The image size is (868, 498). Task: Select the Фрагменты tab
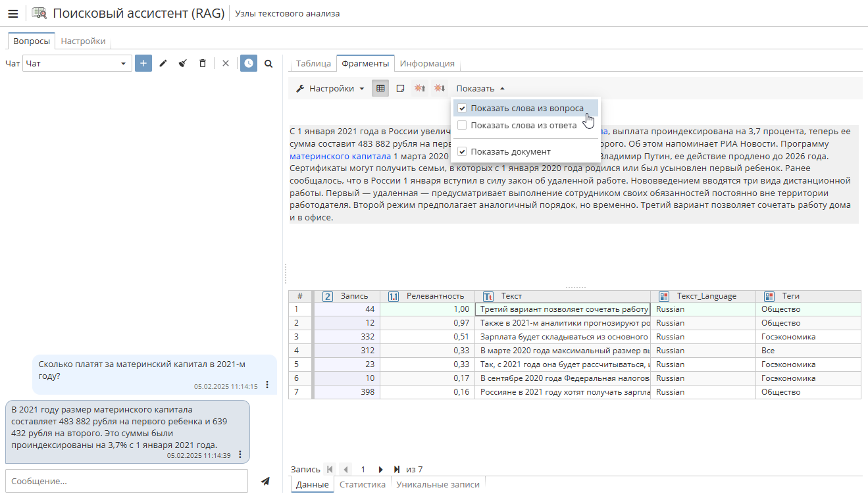point(365,63)
